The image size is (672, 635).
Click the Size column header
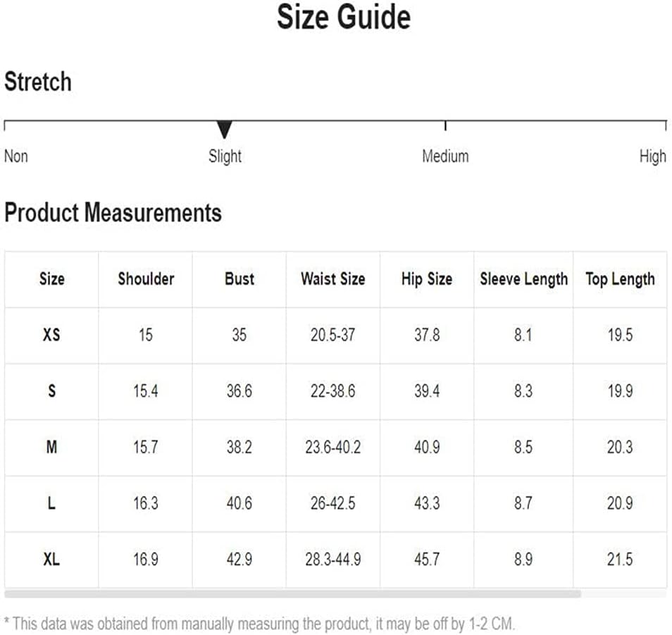click(x=52, y=279)
